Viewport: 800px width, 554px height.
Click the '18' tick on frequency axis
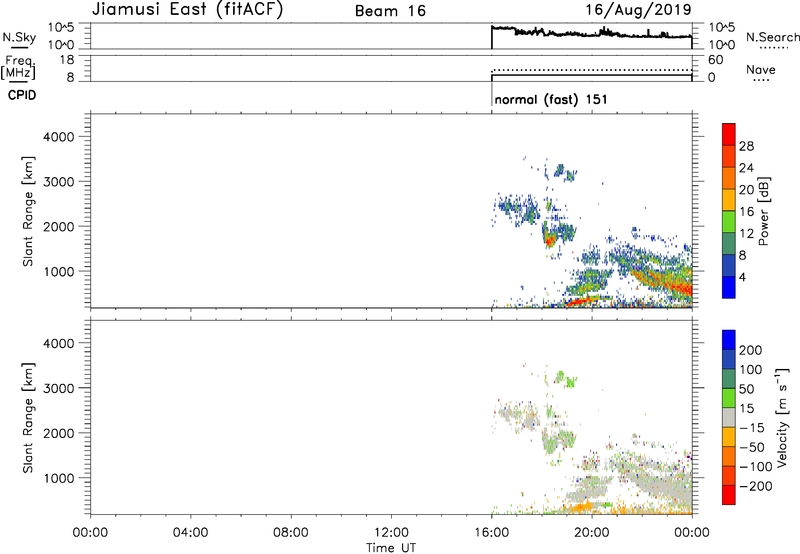(67, 60)
